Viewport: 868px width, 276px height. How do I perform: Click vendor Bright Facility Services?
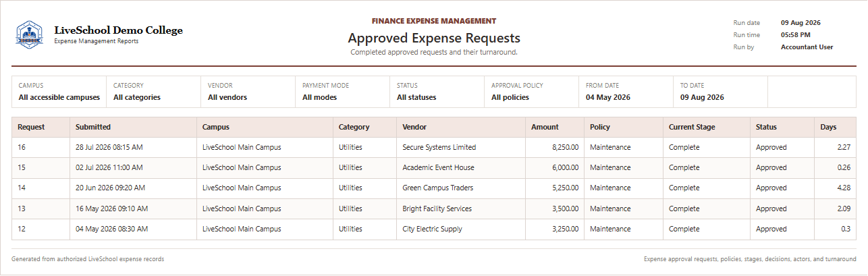tap(437, 209)
